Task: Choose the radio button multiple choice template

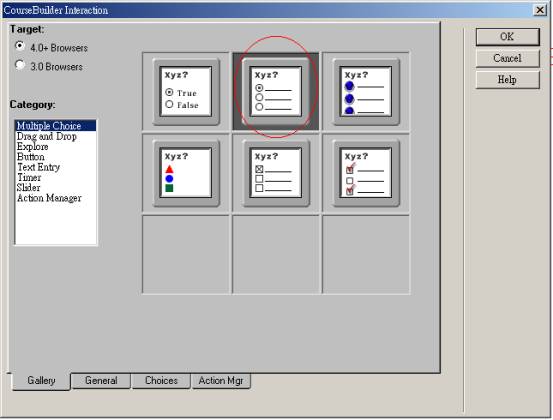Action: coord(276,92)
